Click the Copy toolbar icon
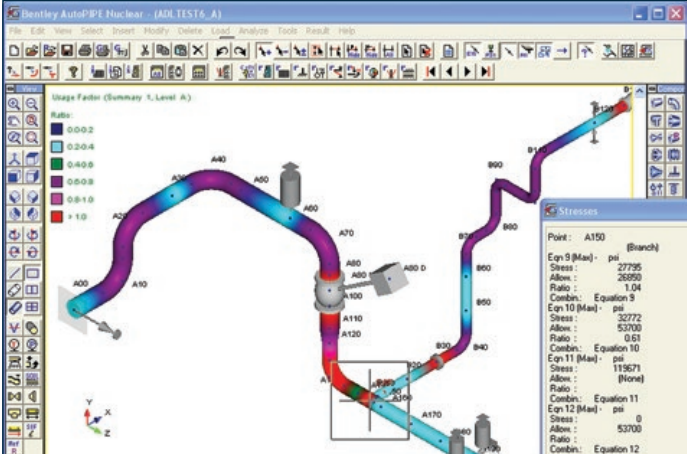Screen dimensions: 687x454 [x=163, y=51]
